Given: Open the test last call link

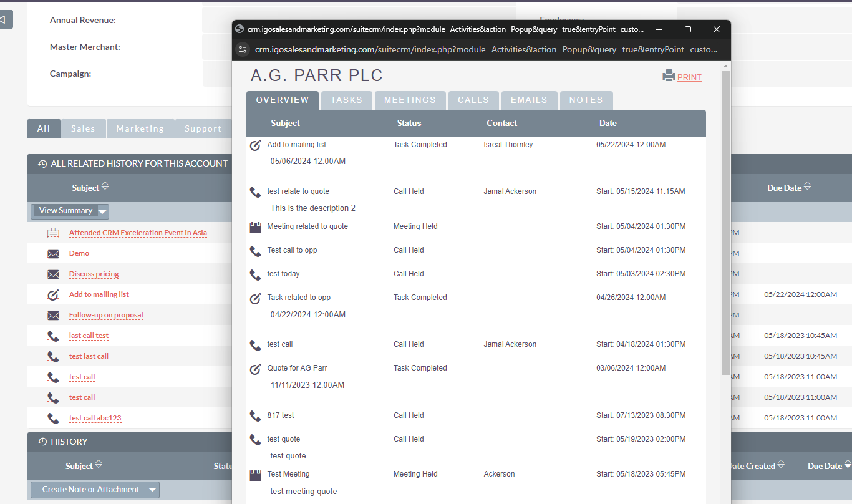Looking at the screenshot, I should tap(89, 356).
